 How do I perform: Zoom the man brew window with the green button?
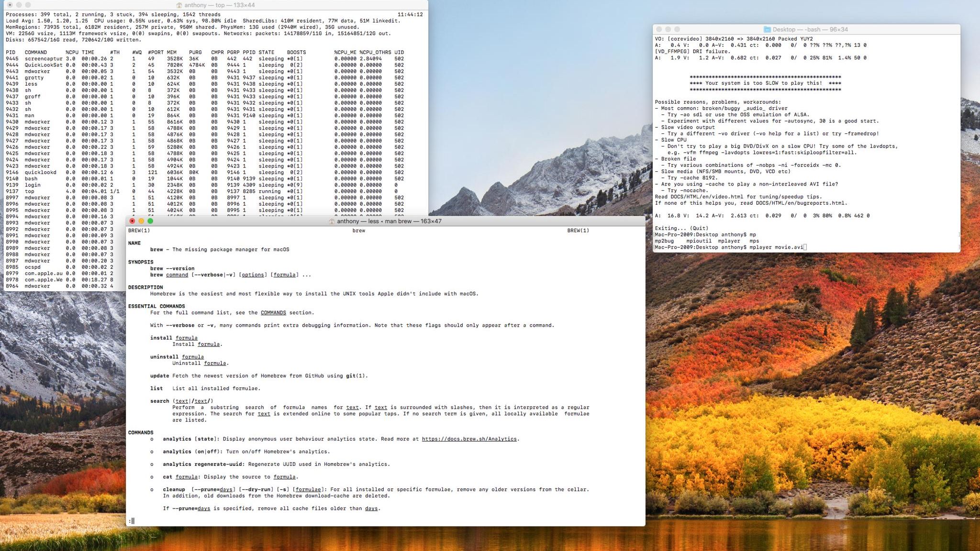point(150,221)
